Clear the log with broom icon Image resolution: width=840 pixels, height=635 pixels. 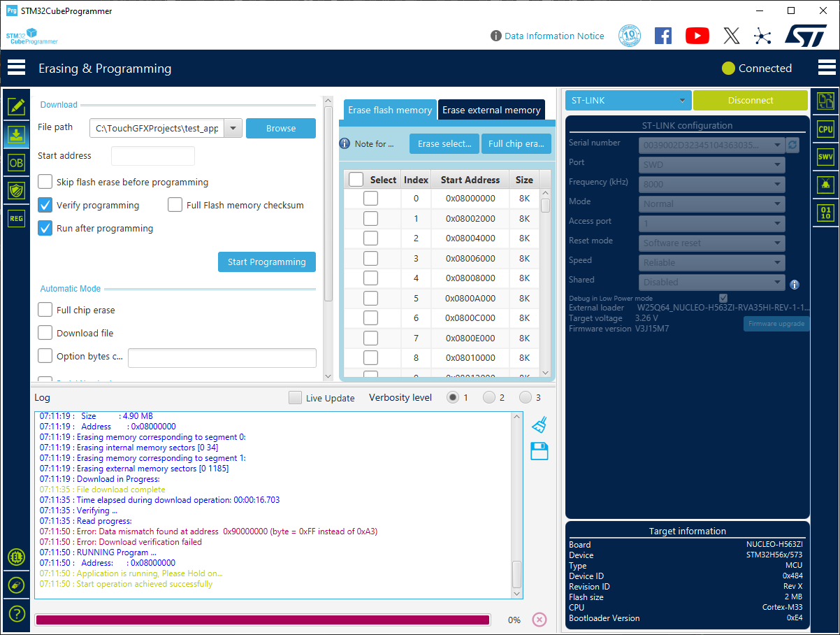click(539, 424)
